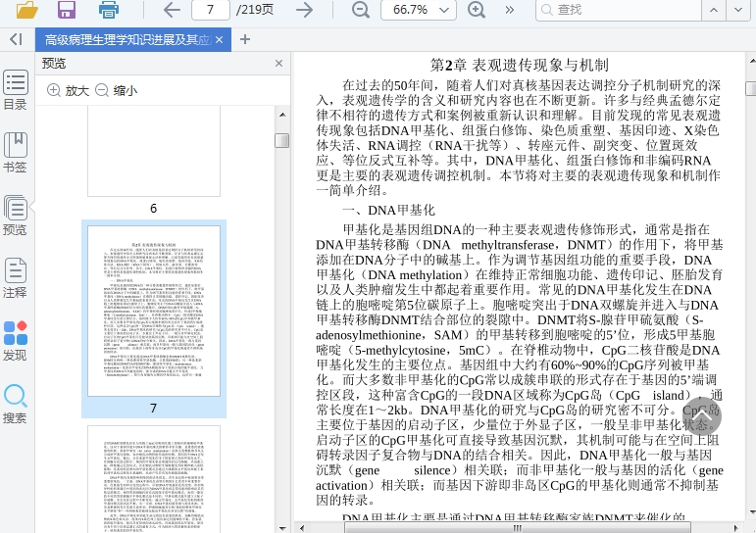This screenshot has width=756, height=533.
Task: Collapse the sidebar with the left arrow bar icon
Action: click(16, 39)
